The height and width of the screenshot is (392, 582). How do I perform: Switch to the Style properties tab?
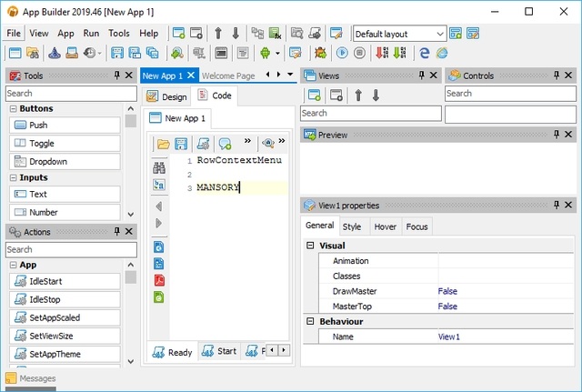(x=351, y=226)
